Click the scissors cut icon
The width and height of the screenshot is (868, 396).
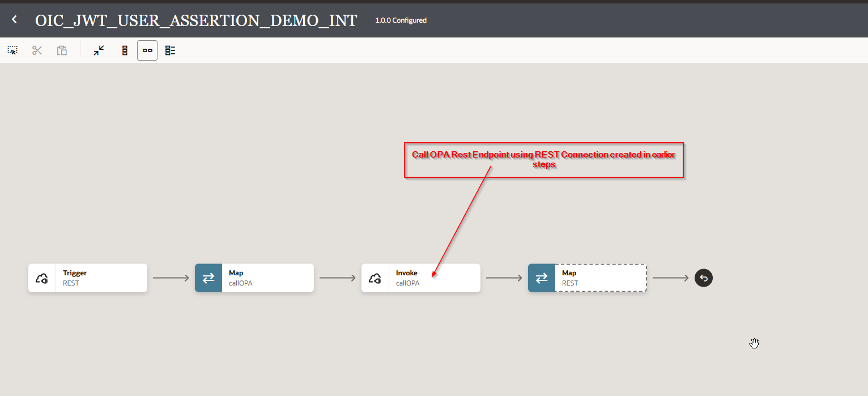coord(37,50)
